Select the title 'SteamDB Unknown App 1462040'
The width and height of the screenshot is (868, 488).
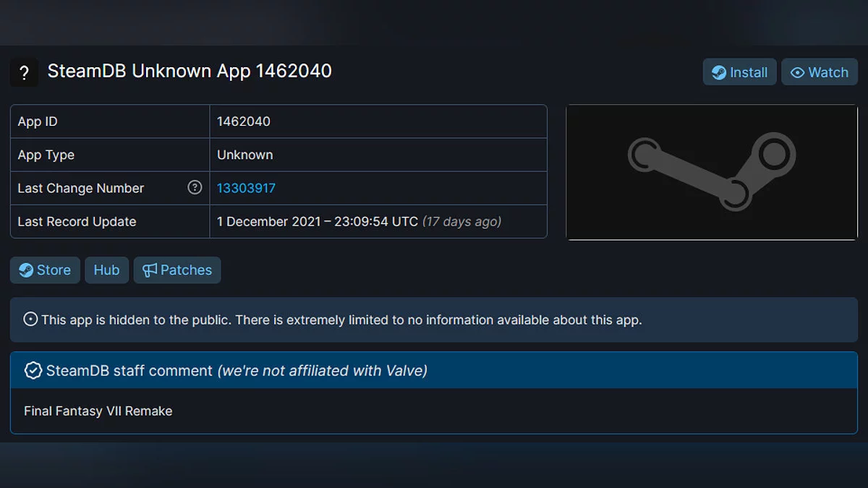pyautogui.click(x=190, y=71)
